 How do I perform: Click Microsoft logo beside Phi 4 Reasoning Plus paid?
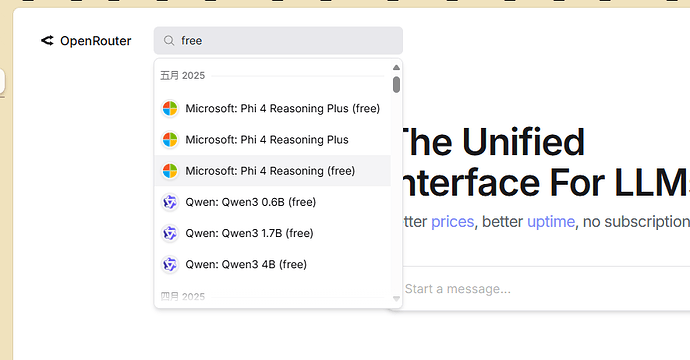click(170, 140)
